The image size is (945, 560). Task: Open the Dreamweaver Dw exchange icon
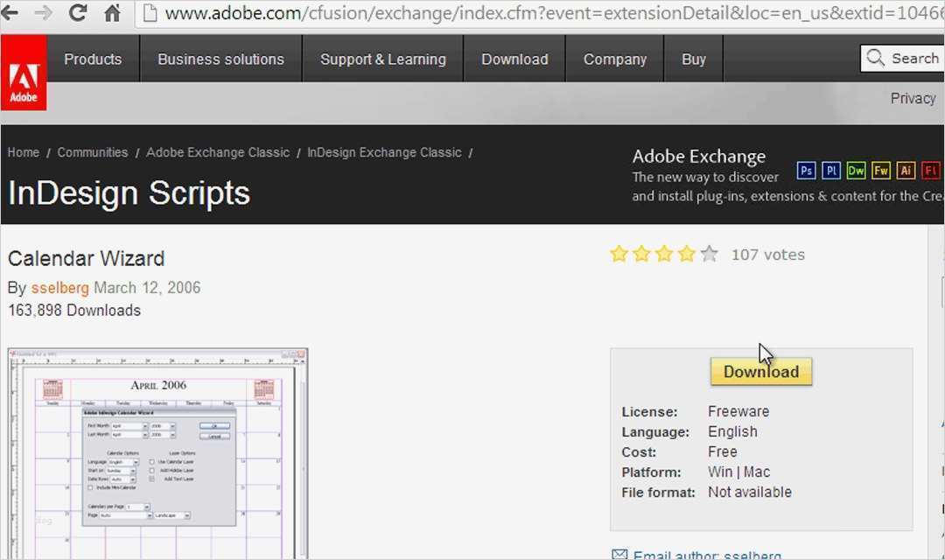click(x=856, y=171)
